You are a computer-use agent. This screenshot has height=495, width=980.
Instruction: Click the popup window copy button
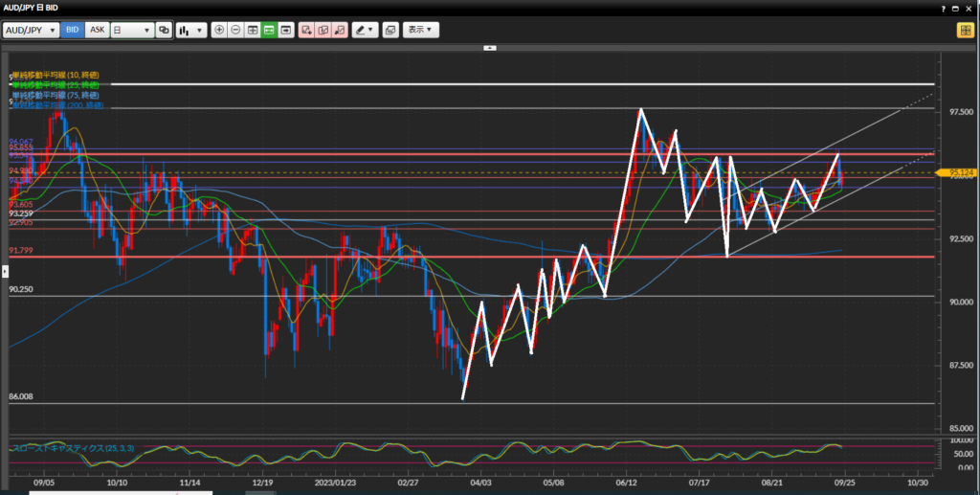tap(390, 30)
